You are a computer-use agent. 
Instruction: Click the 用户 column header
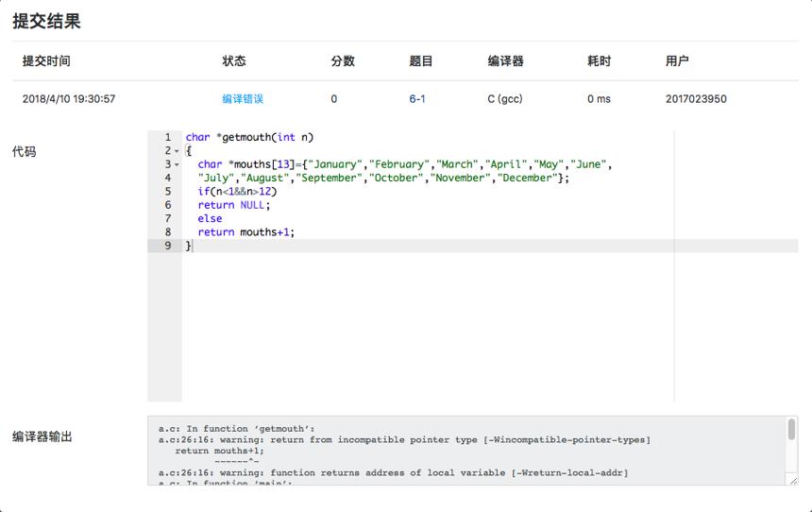click(x=677, y=61)
